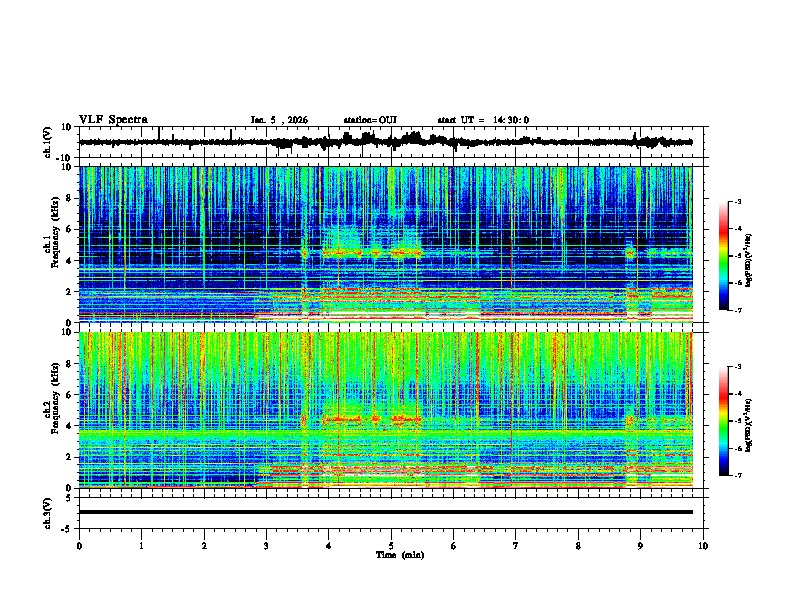This screenshot has width=792, height=612.
Task: Click the ch.1(V) waveform axis label
Action: pyautogui.click(x=48, y=142)
